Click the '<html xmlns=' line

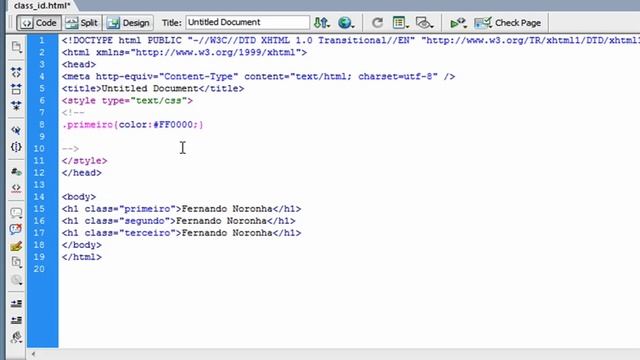[184, 52]
